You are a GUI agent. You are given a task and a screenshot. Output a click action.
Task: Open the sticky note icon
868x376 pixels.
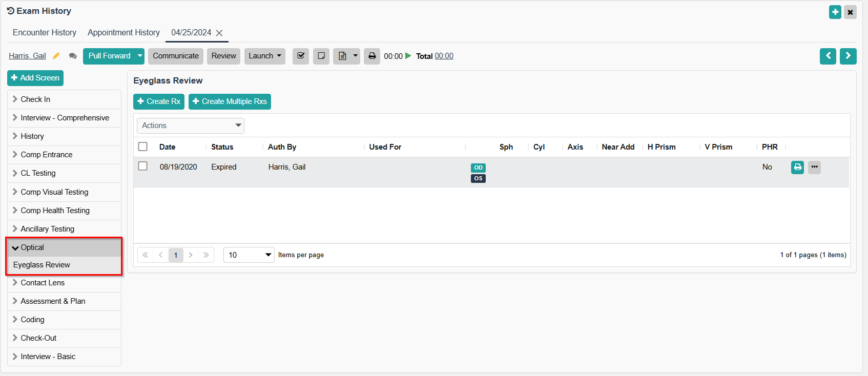pyautogui.click(x=321, y=56)
